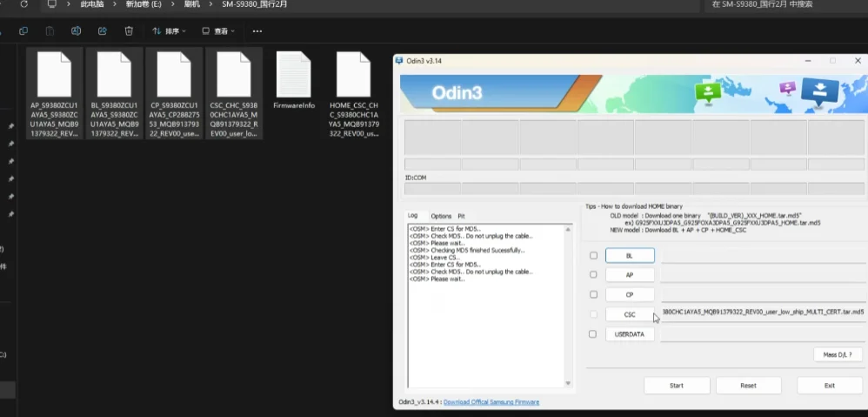Click the rename icon in Explorer toolbar
Image resolution: width=868 pixels, height=417 pixels.
click(77, 31)
